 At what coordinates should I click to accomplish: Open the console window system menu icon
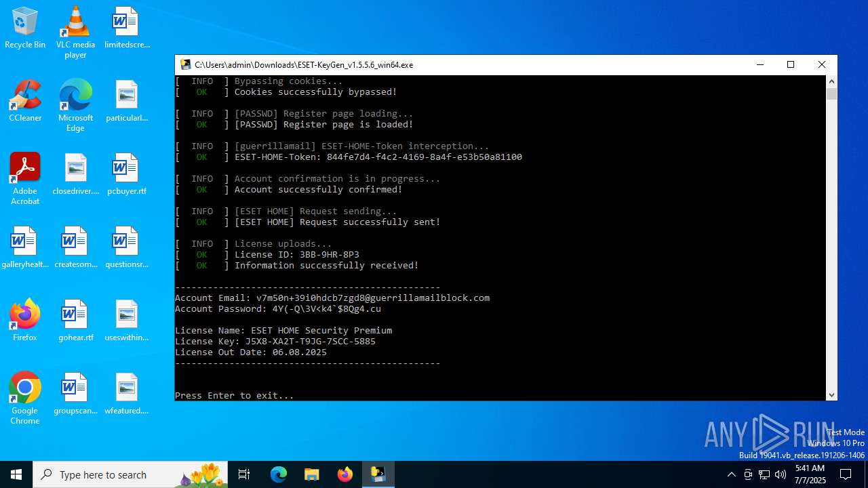click(x=185, y=65)
